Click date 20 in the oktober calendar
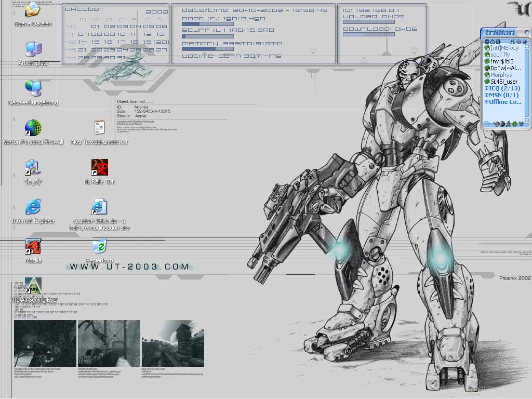Image resolution: width=532 pixels, height=399 pixels. (x=162, y=42)
